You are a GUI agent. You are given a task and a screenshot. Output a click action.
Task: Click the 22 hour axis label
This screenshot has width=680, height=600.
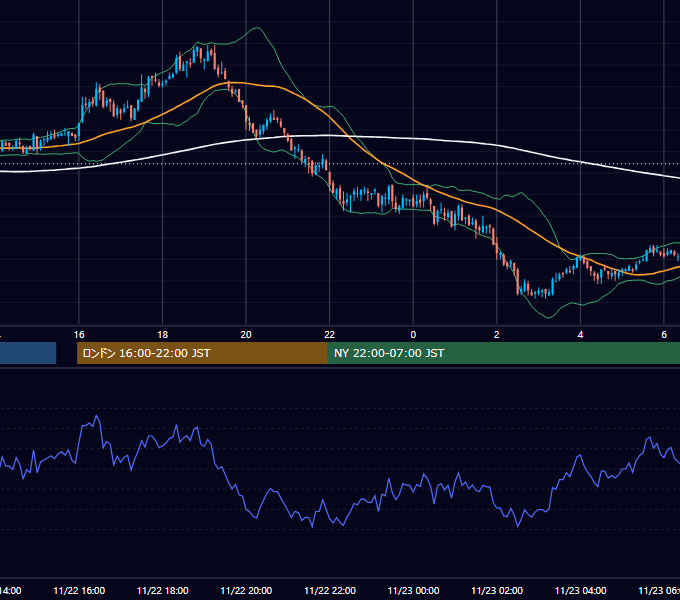tap(330, 335)
